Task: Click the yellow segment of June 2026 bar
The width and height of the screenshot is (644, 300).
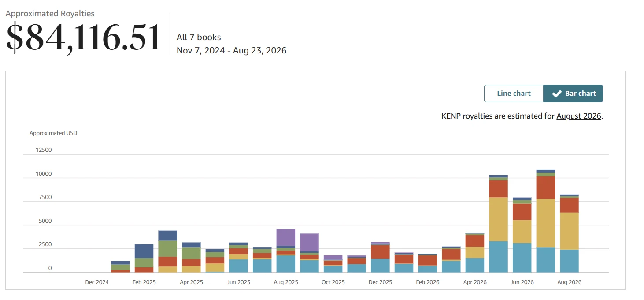Action: [522, 232]
